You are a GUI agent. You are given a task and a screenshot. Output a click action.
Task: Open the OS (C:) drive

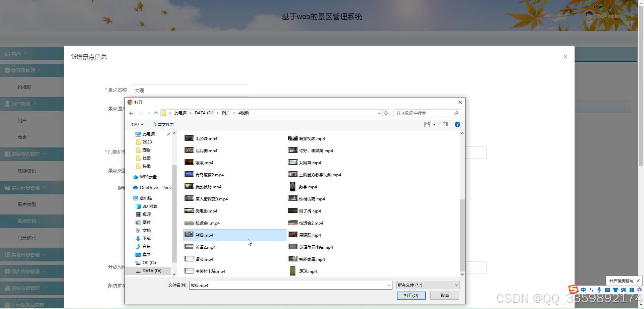[x=146, y=262]
